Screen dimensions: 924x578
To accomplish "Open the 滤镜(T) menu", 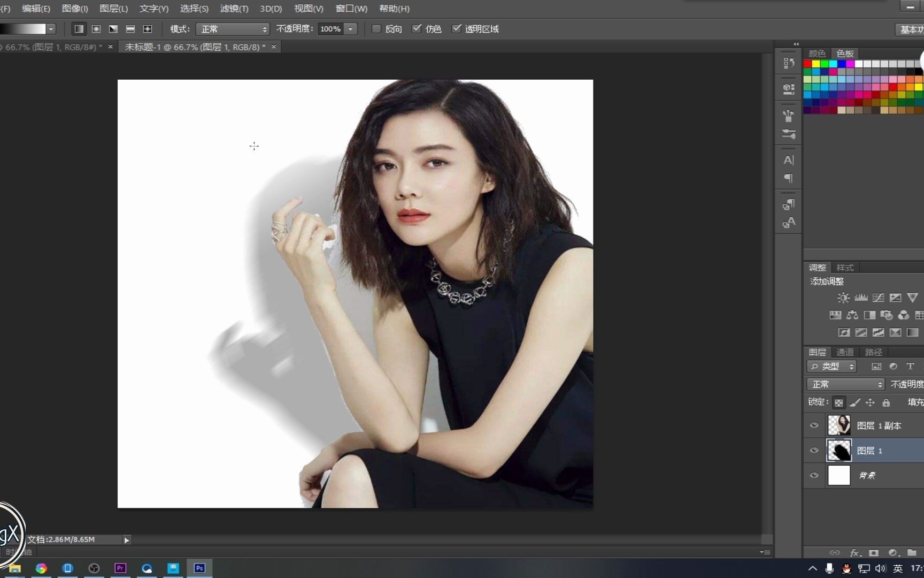I will pos(234,9).
